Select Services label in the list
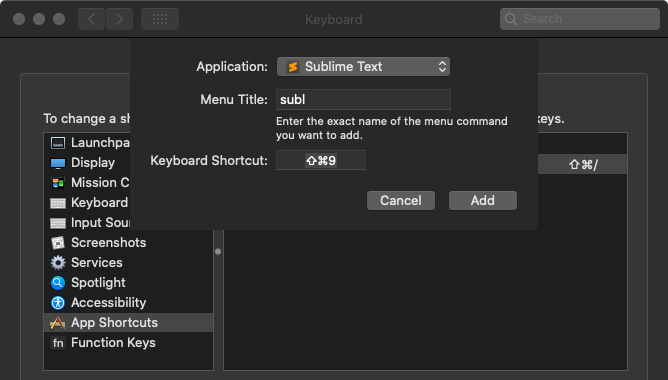 (97, 263)
